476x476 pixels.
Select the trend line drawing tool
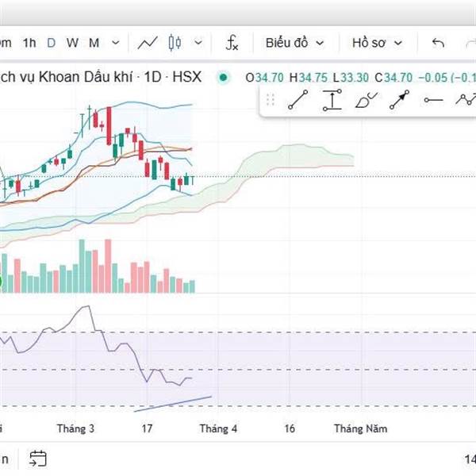(297, 100)
